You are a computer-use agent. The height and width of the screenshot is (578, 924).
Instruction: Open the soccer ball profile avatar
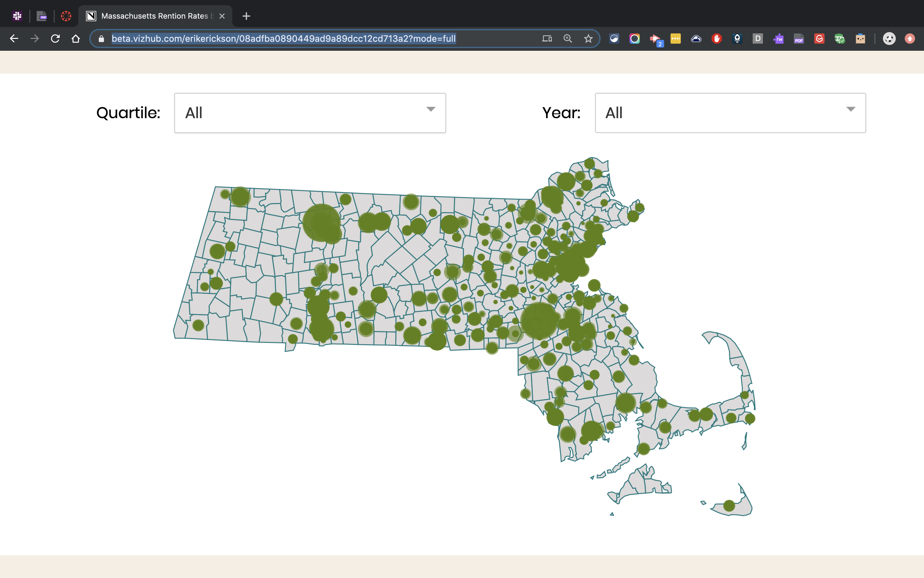pyautogui.click(x=889, y=39)
